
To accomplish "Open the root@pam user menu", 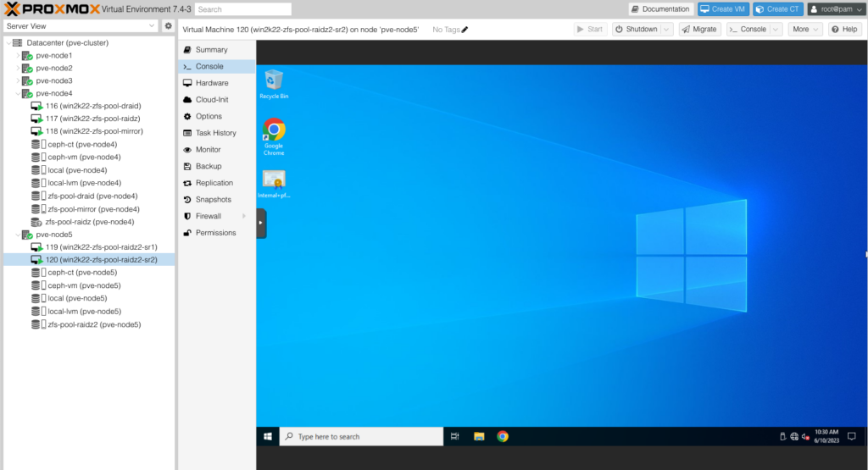I will pos(836,8).
